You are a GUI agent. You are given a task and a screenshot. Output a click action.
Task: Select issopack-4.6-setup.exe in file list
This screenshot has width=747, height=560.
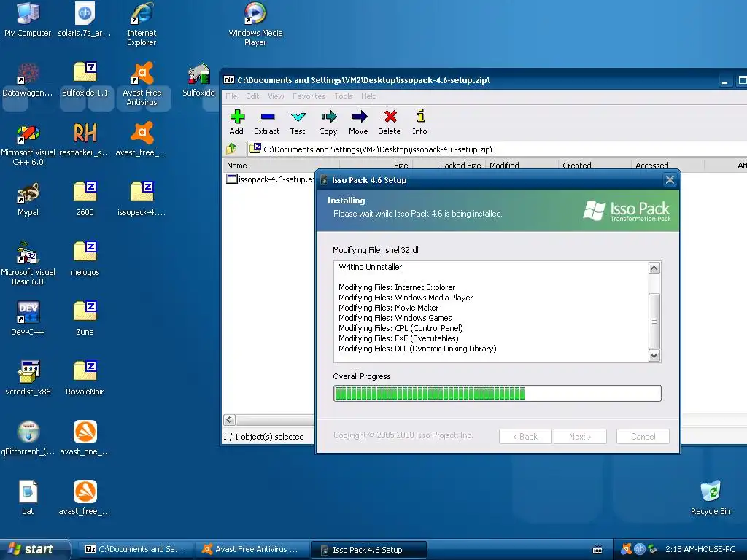(271, 179)
